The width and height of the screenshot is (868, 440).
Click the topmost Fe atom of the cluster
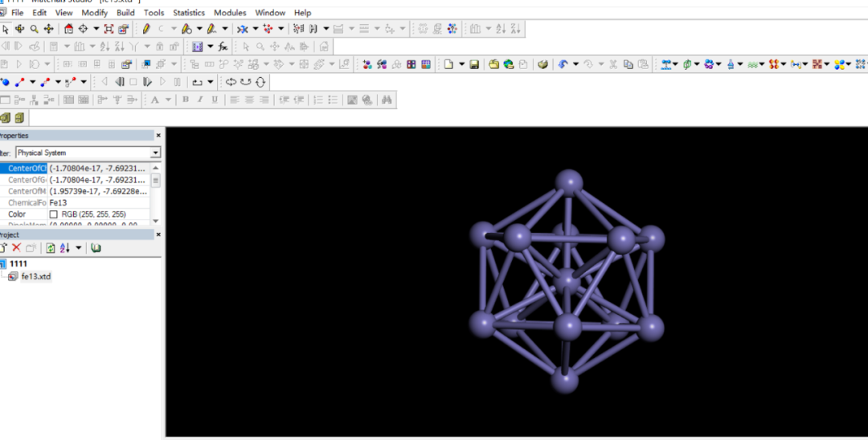[569, 183]
